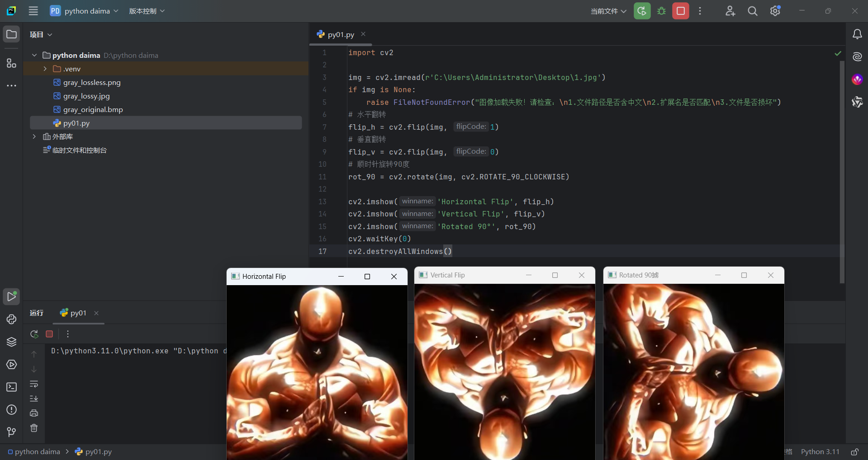868x460 pixels.
Task: Open the 当前文件 run configuration dropdown
Action: coord(608,11)
